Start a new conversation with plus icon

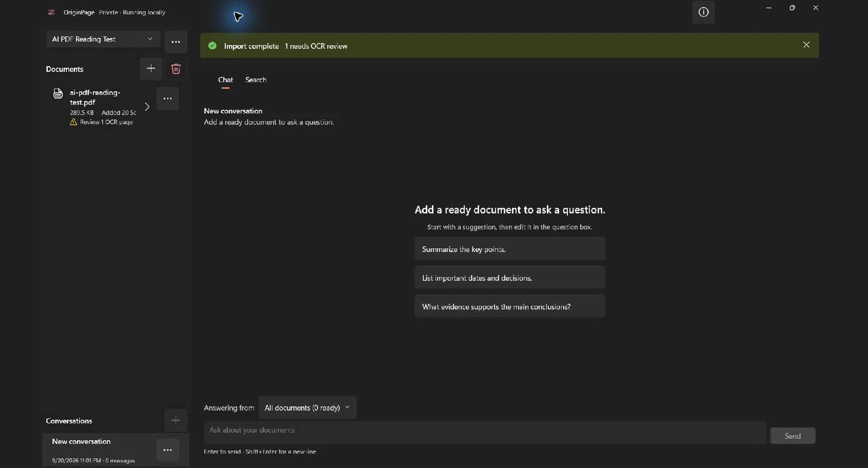(175, 420)
